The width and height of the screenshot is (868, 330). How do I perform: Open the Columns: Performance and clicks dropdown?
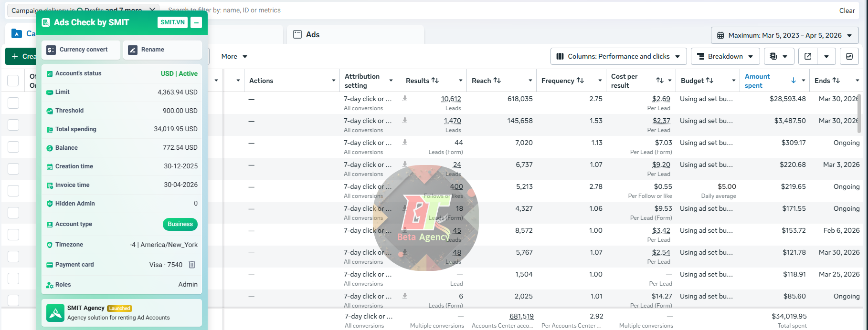(619, 56)
